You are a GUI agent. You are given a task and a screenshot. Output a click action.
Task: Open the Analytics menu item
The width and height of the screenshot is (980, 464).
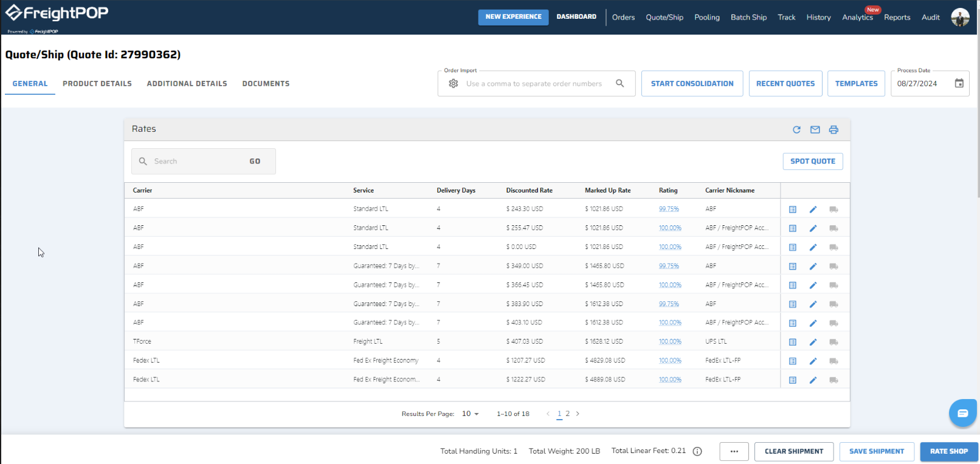point(857,17)
